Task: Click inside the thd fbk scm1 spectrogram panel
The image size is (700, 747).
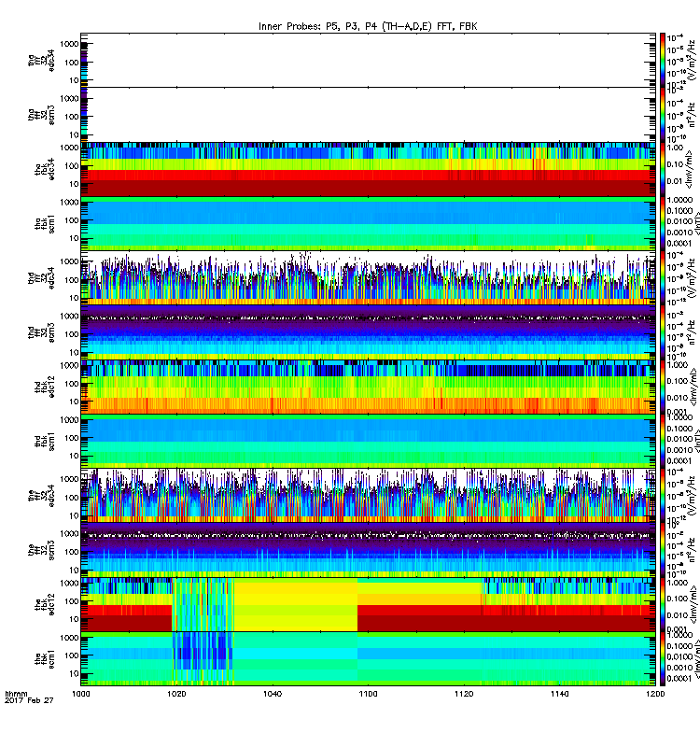Action: coord(368,441)
